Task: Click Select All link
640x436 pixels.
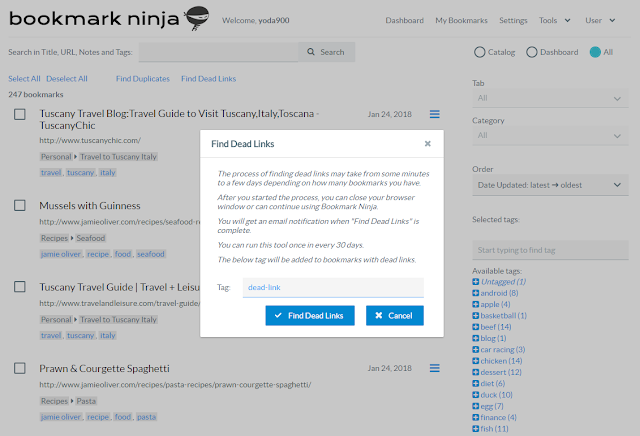Action: (24, 79)
